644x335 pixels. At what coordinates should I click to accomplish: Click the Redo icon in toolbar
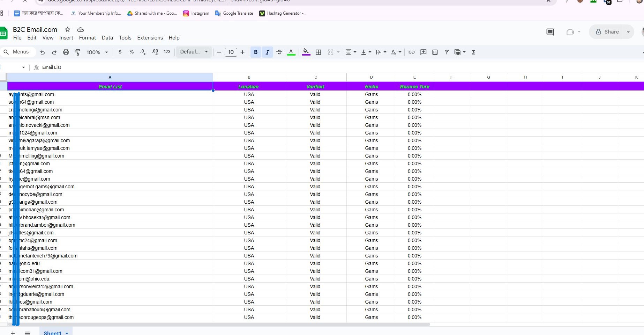click(x=54, y=52)
